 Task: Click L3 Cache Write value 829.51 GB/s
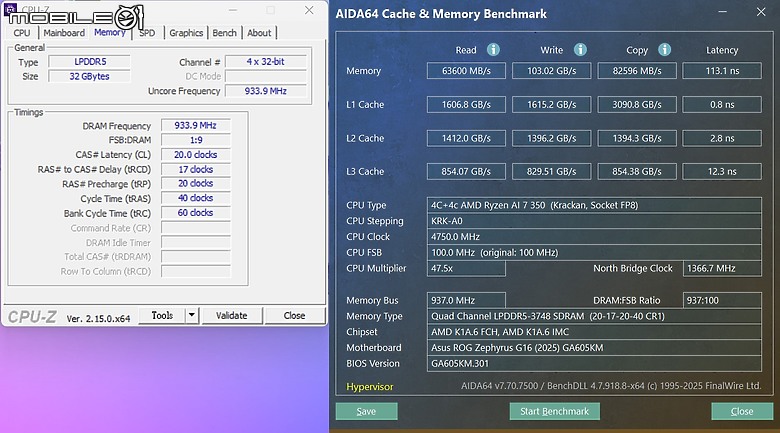[552, 171]
